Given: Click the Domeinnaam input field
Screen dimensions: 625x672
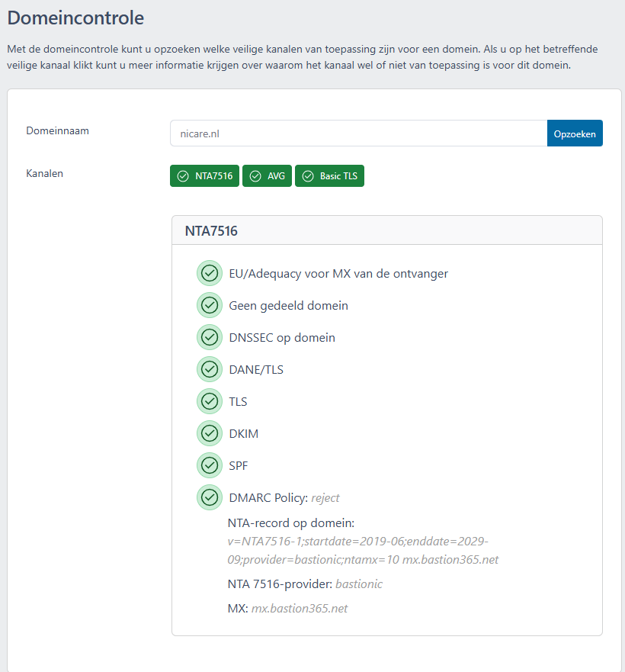Looking at the screenshot, I should (x=358, y=133).
